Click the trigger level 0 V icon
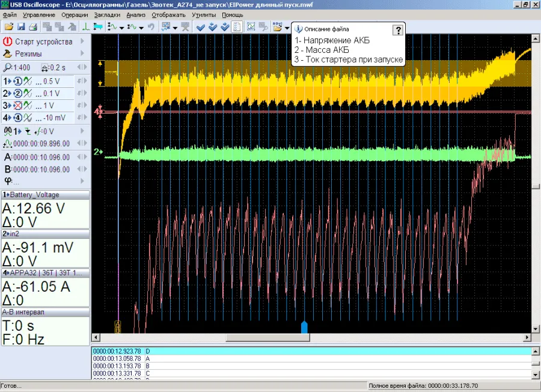Screen dimensions: 541x392 [x=38, y=131]
